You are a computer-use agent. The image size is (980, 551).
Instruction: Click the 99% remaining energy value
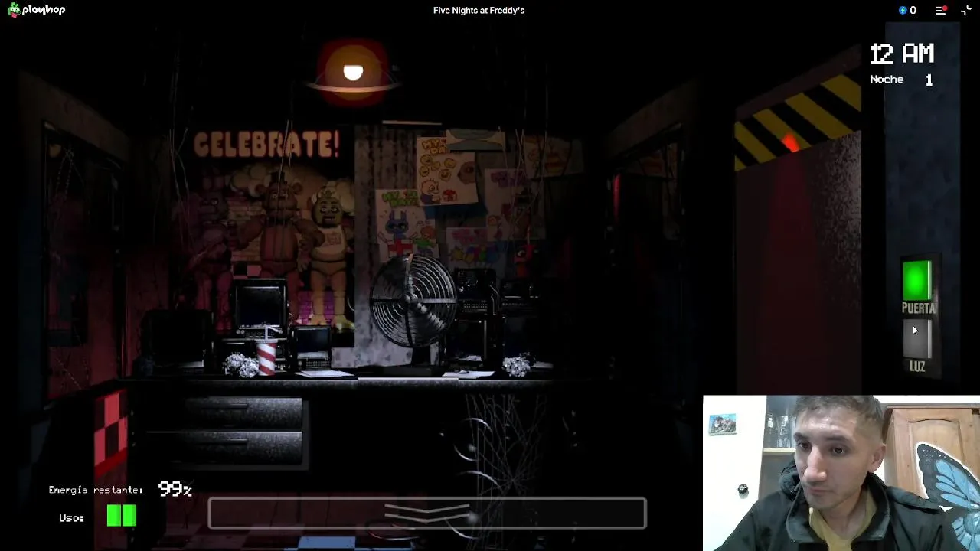coord(175,489)
